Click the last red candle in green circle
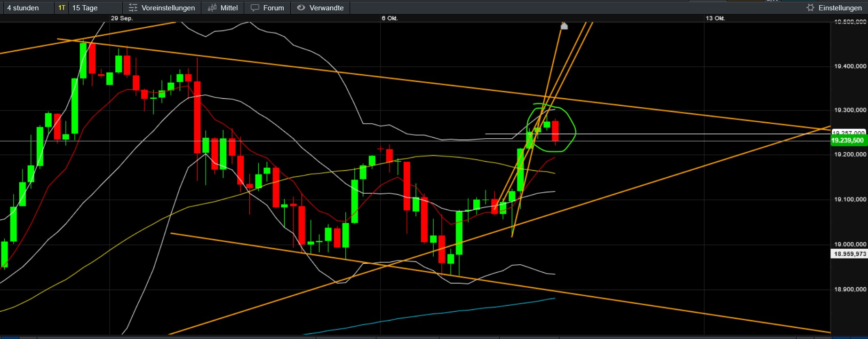 pyautogui.click(x=556, y=131)
